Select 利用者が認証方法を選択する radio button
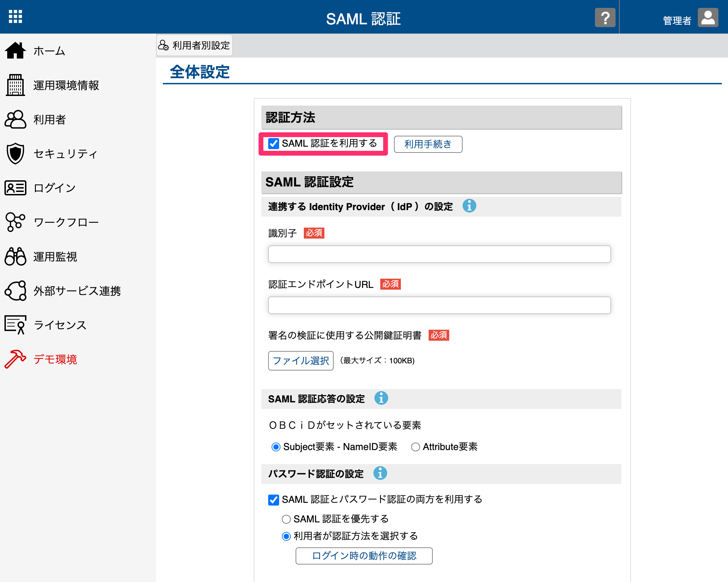 (286, 536)
